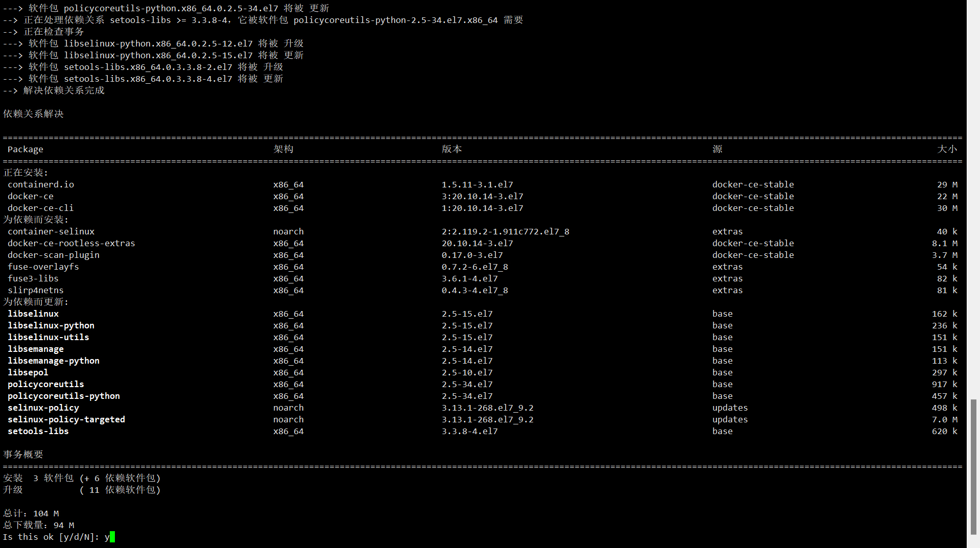
Task: Click version 1:20.10.14-3.el7 of docker-ce-cli
Action: 483,208
